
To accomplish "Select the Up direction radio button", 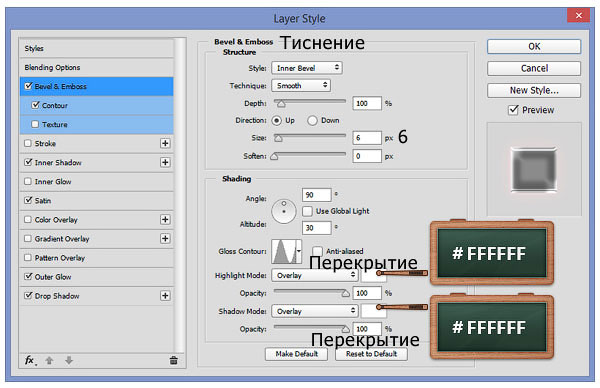I will click(276, 121).
